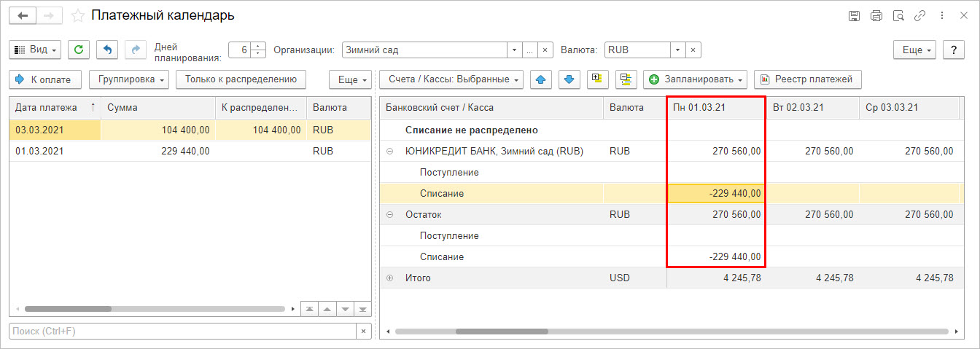Screen dimensions: 980x349
Task: Move row up with blue arrow
Action: [541, 79]
